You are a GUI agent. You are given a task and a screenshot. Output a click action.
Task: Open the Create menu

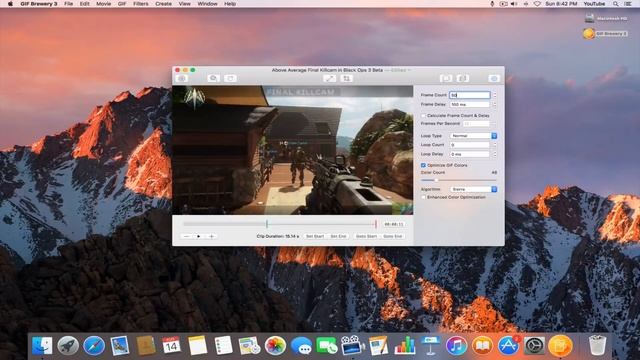163,4
